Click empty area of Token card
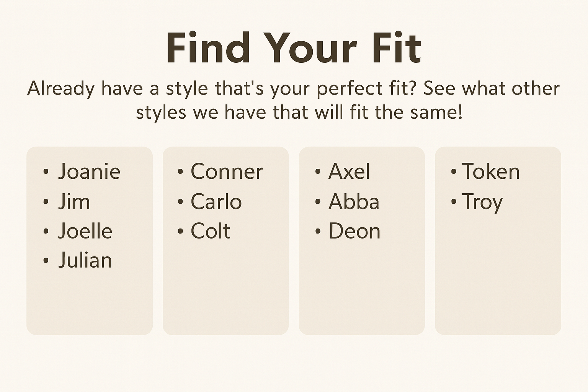Viewport: 588px width, 392px height. tap(498, 276)
